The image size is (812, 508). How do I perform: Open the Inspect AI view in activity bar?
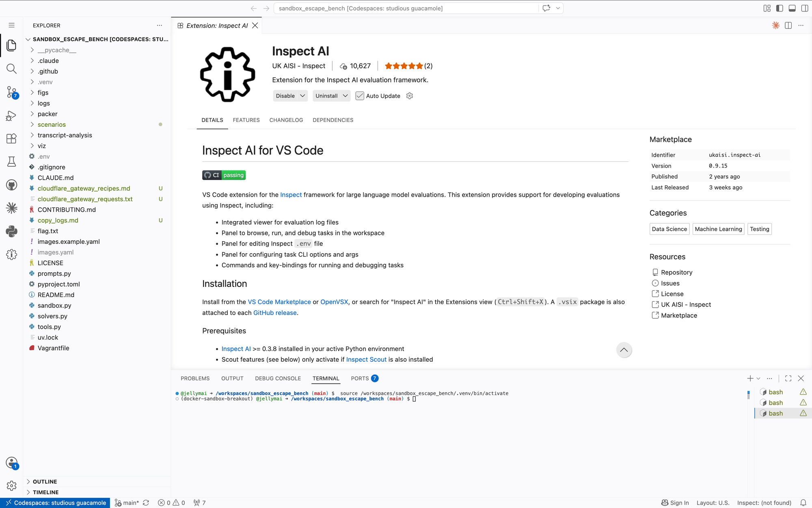(11, 255)
